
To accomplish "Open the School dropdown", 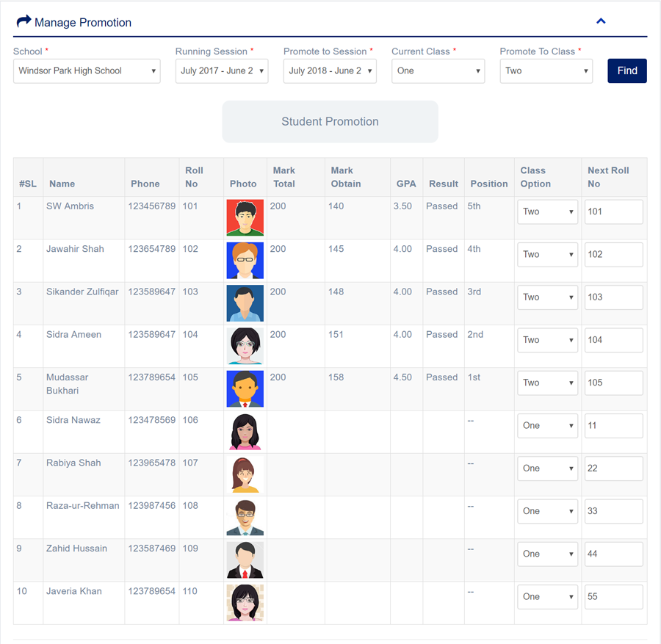I will [87, 71].
